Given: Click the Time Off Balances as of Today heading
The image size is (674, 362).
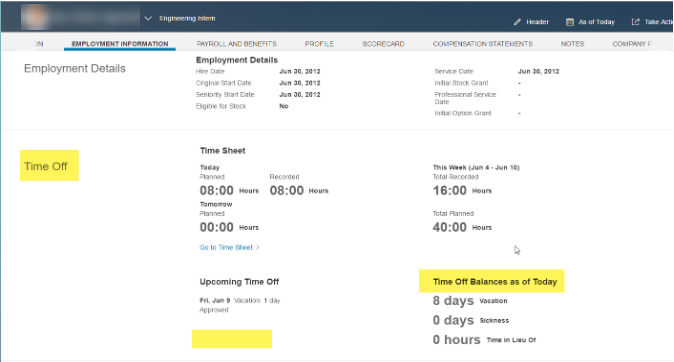Looking at the screenshot, I should pyautogui.click(x=495, y=282).
